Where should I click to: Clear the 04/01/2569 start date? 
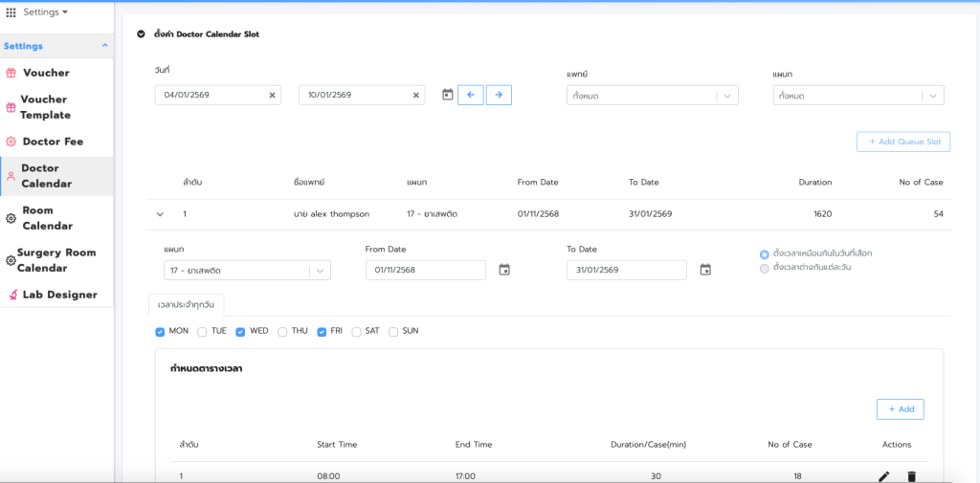[272, 96]
